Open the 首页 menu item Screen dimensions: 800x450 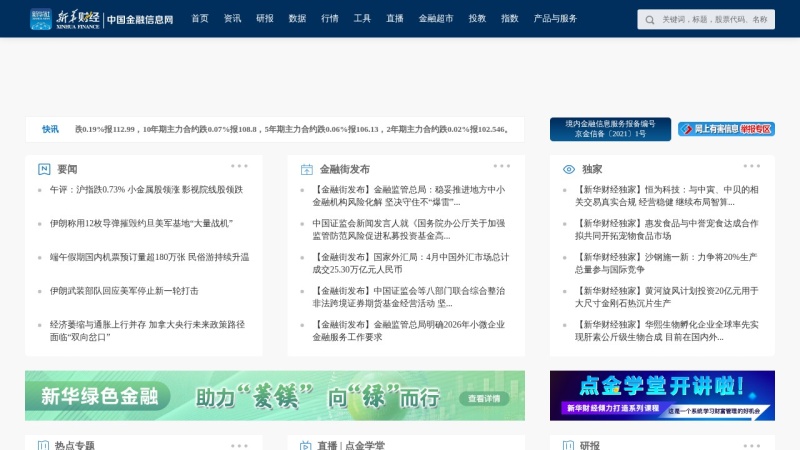200,19
